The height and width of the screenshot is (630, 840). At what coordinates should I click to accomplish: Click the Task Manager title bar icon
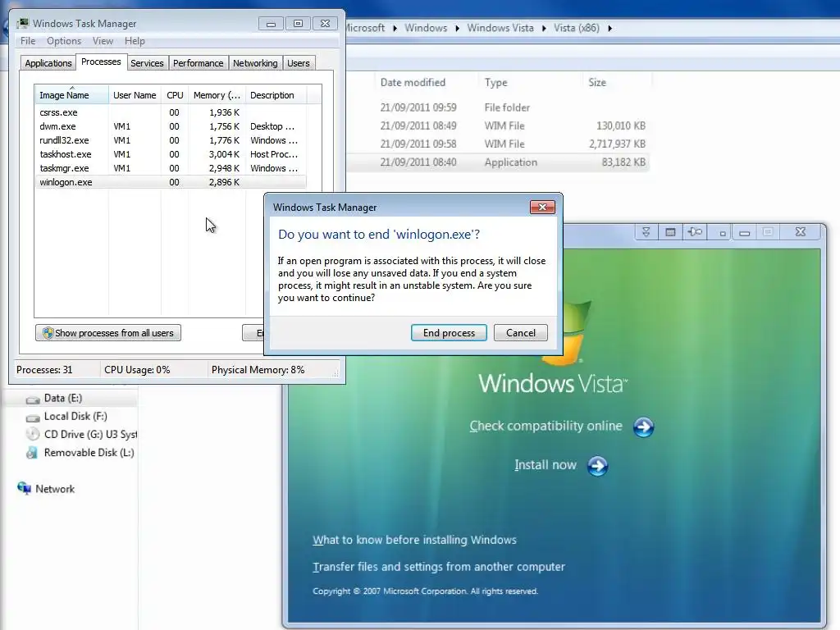pyautogui.click(x=22, y=23)
